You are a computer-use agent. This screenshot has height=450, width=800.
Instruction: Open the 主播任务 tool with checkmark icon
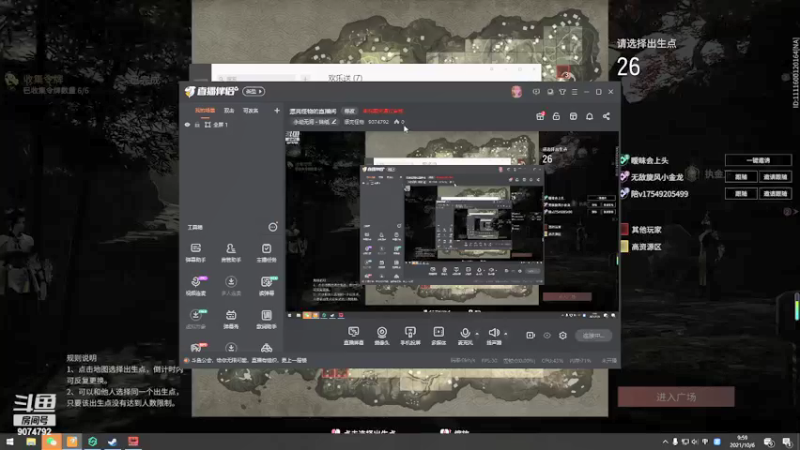pyautogui.click(x=266, y=252)
